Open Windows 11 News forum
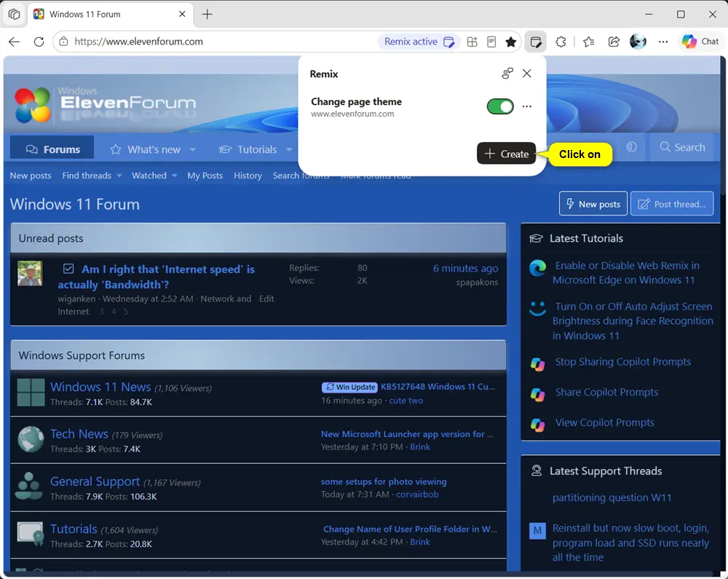Viewport: 728px width, 579px height. 100,387
